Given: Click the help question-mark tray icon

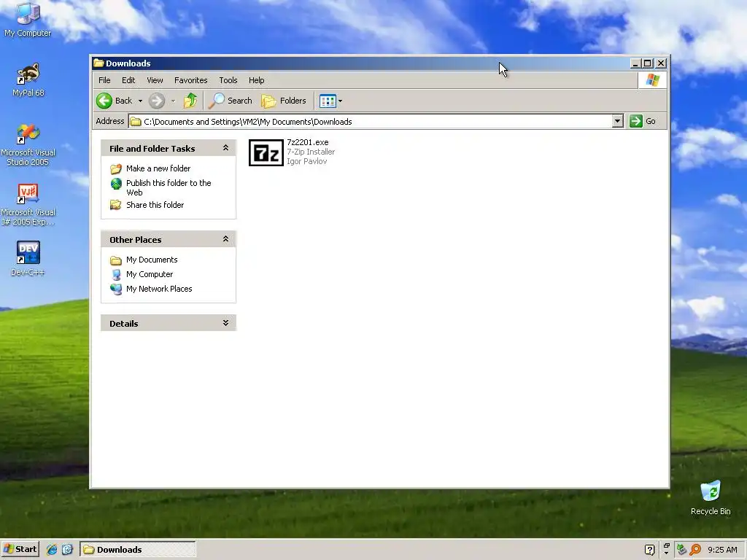Looking at the screenshot, I should click(649, 550).
